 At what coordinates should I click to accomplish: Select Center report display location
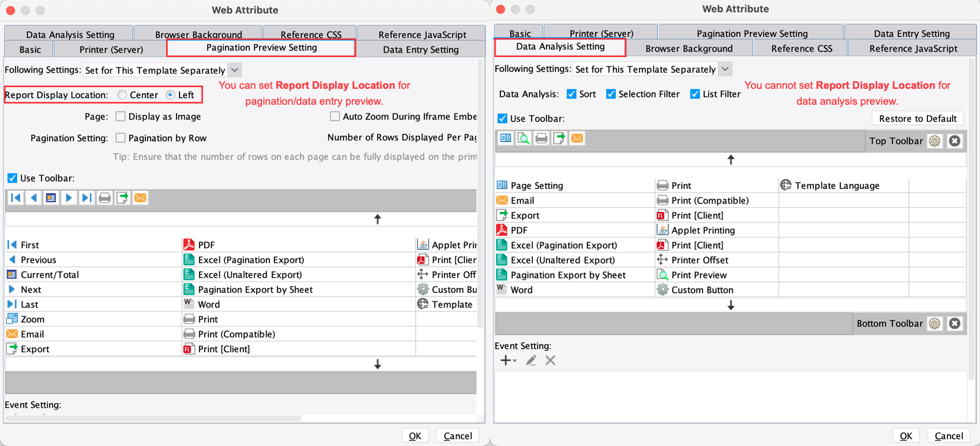[x=123, y=95]
